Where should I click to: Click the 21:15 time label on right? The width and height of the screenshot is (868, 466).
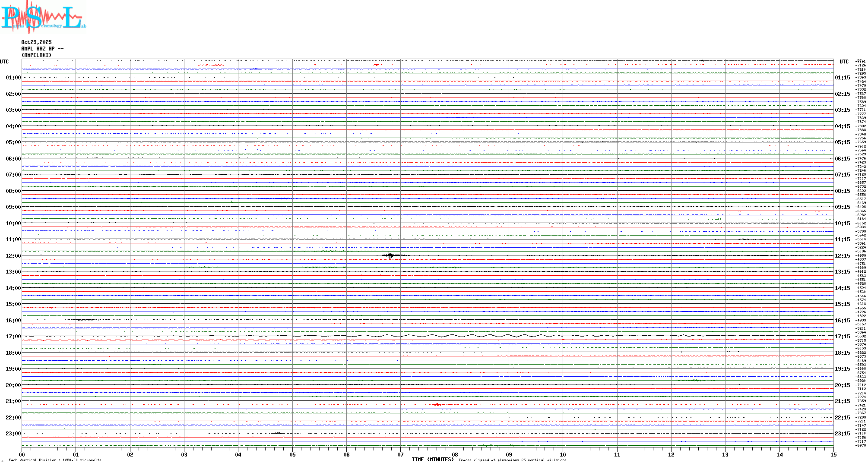[x=842, y=401]
